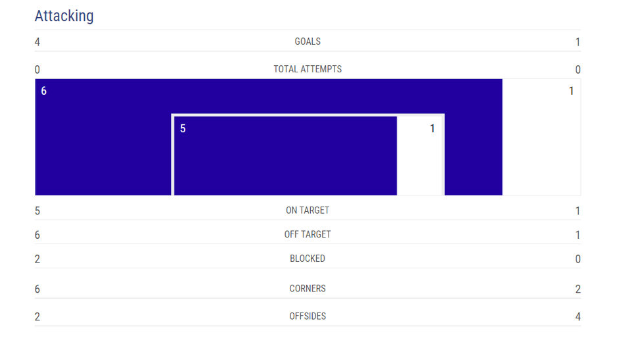Click the away team's corners value 2
Viewport: 644px width, 350px height.
578,289
